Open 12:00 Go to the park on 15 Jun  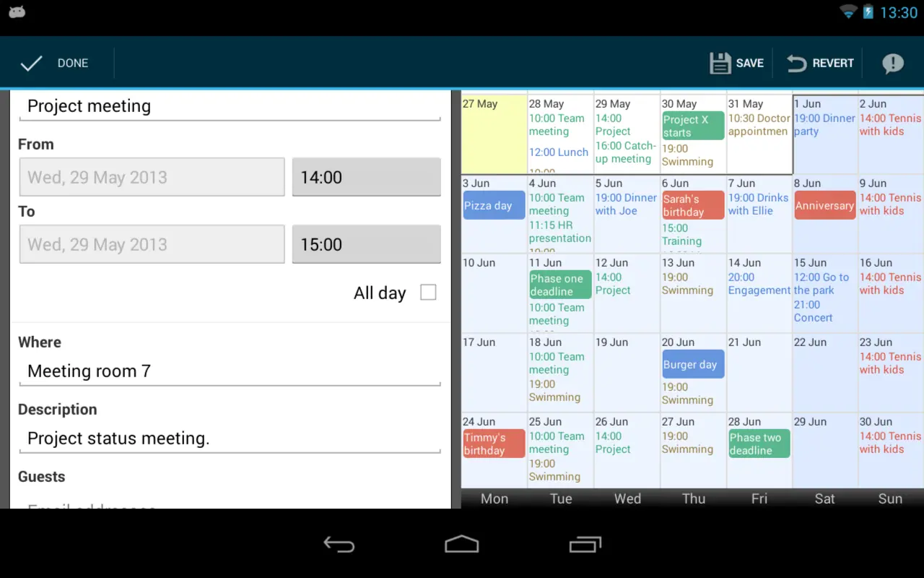coord(821,284)
